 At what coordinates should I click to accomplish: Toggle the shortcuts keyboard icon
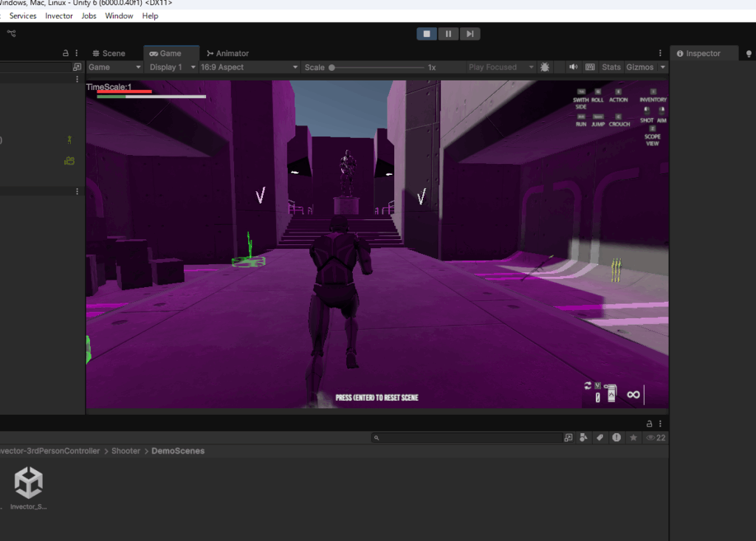(x=590, y=67)
